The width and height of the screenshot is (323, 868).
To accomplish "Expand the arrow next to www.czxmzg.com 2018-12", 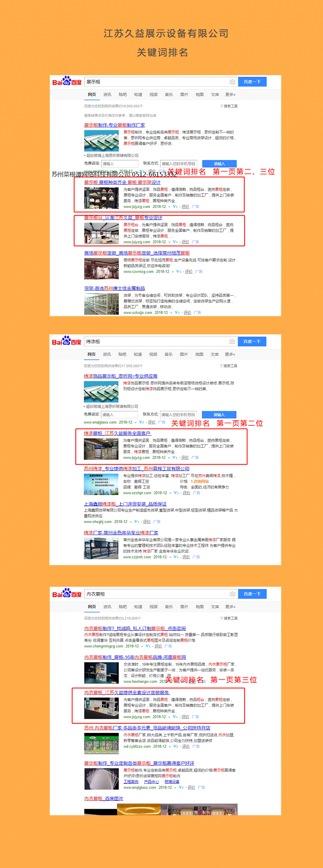I will [173, 272].
